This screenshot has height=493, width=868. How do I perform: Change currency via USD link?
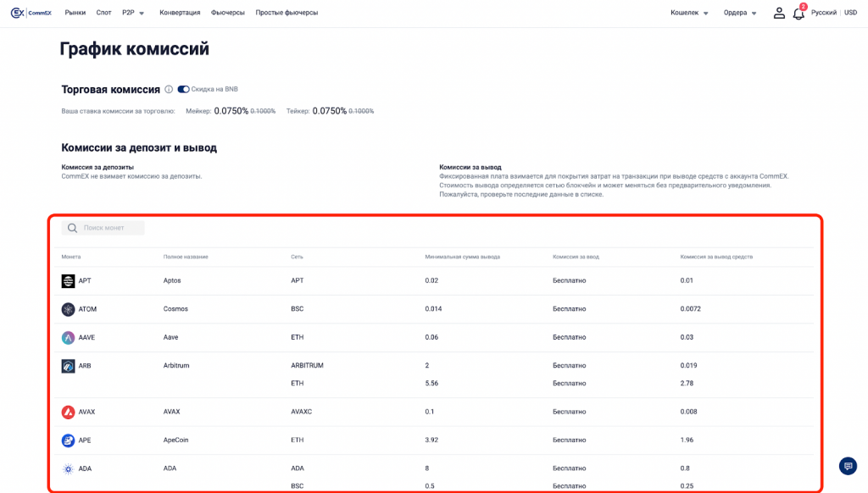851,13
